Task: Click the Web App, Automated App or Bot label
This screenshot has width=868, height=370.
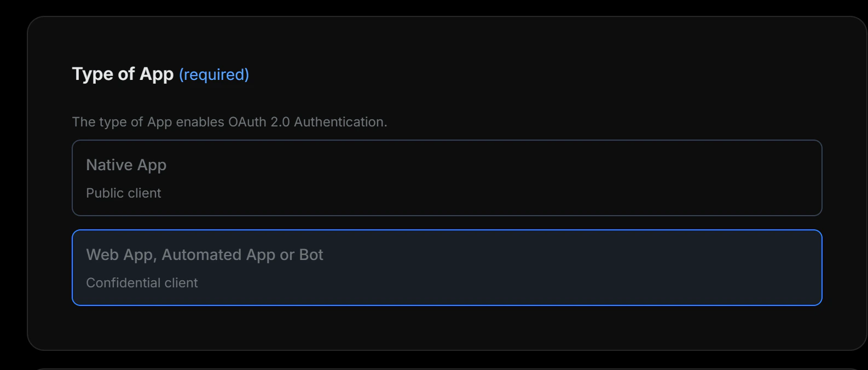Action: [204, 254]
